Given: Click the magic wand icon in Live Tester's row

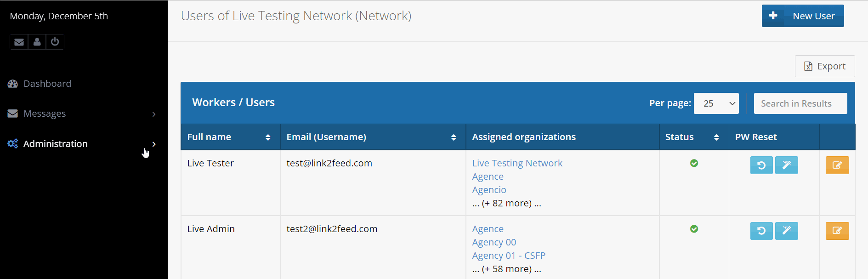Looking at the screenshot, I should pos(786,165).
